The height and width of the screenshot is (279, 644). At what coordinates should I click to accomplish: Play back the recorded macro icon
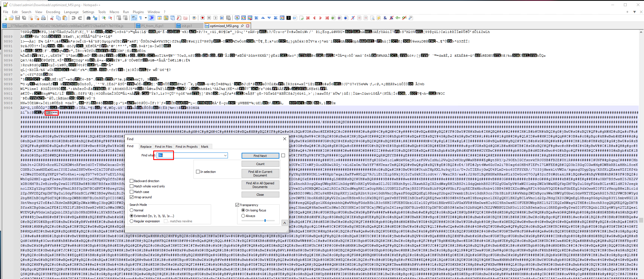[x=216, y=18]
